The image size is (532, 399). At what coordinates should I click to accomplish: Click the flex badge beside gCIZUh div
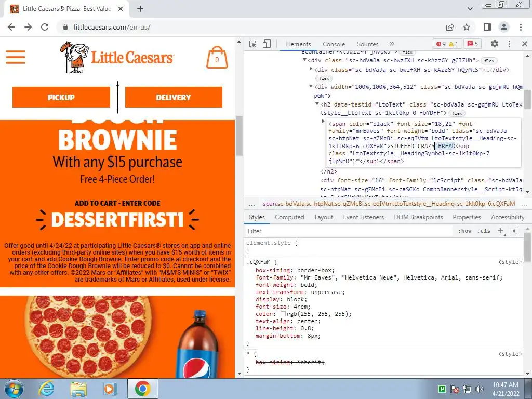[489, 61]
